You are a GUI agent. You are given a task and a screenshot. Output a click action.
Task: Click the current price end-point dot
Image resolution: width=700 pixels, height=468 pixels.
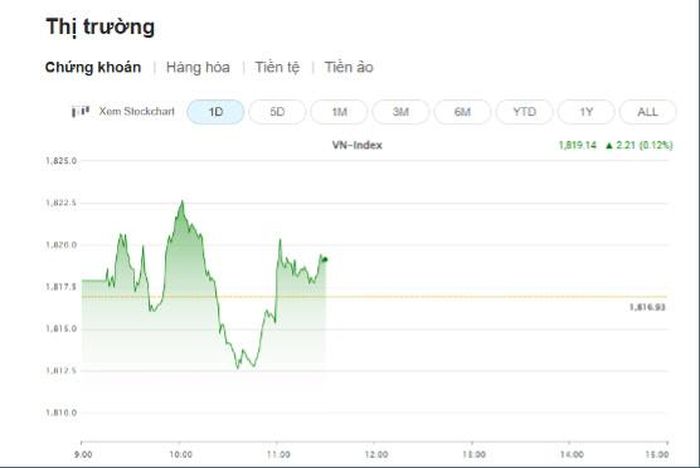point(325,259)
